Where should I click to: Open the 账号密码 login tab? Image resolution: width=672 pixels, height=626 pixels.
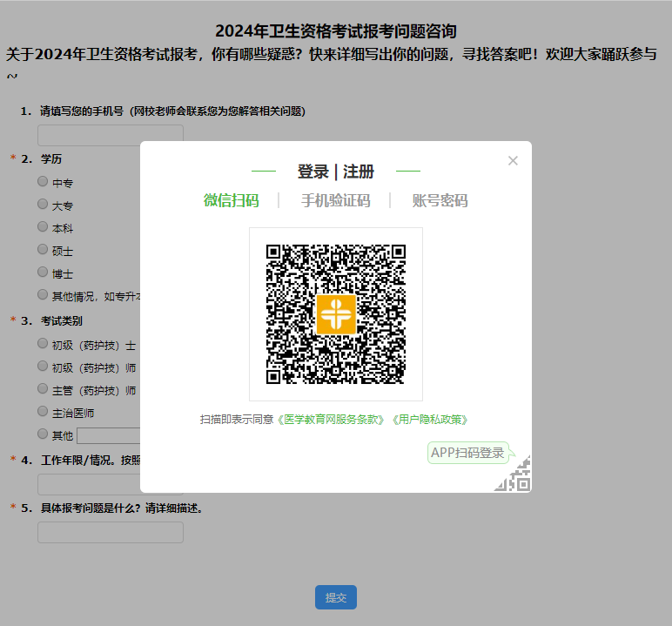440,201
